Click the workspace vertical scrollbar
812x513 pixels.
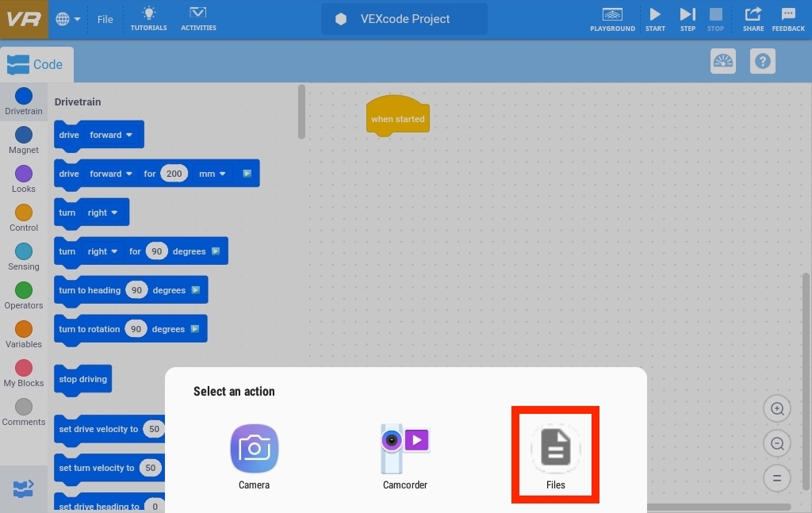pos(806,381)
